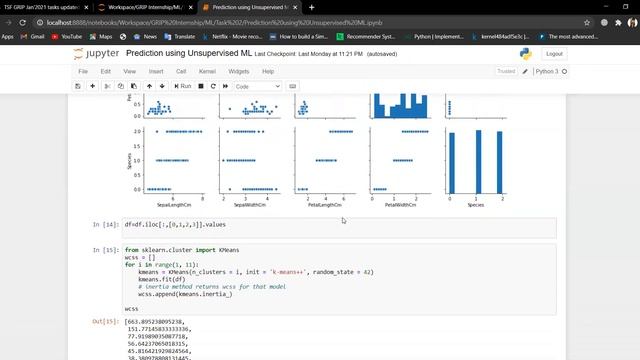
Task: Open the kernel484adf5e3c bookmark
Action: pos(500,37)
